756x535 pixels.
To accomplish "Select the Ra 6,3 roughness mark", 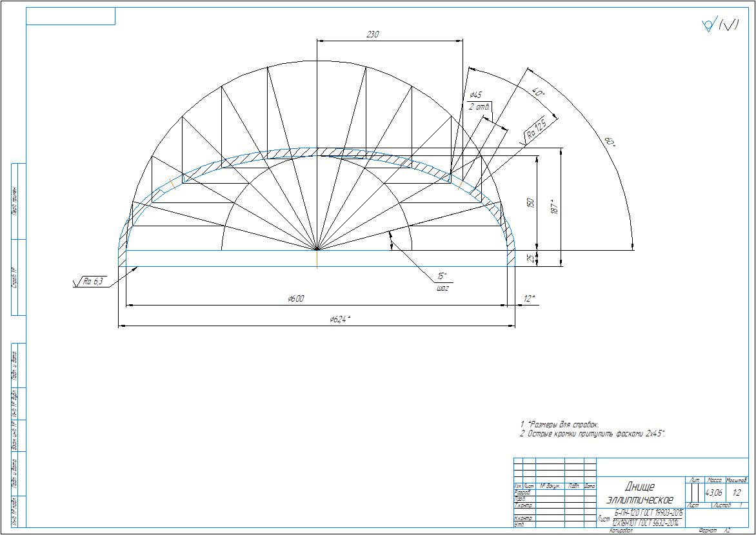I will [93, 281].
